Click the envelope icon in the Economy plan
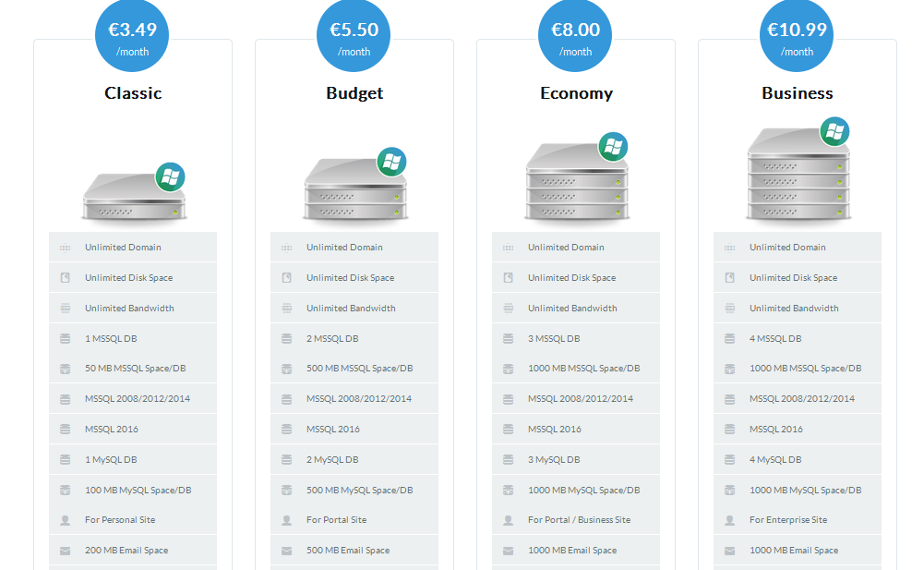924x570 pixels. click(508, 552)
